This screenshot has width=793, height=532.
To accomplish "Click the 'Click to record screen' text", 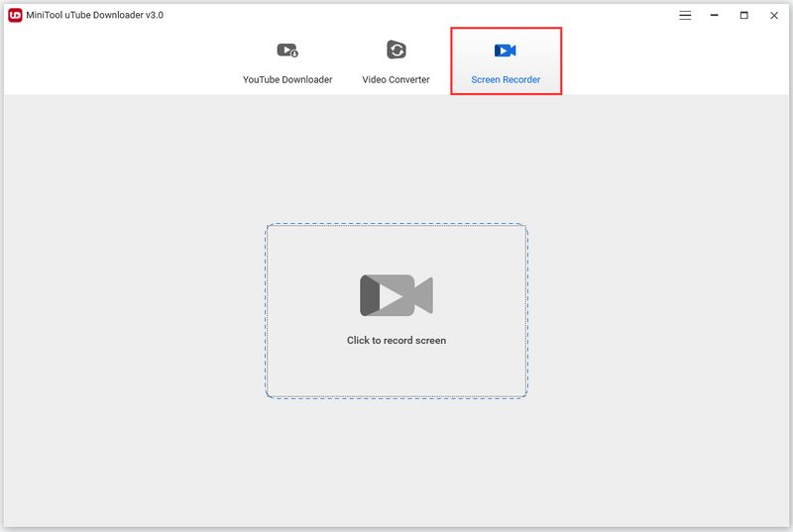I will click(x=396, y=341).
